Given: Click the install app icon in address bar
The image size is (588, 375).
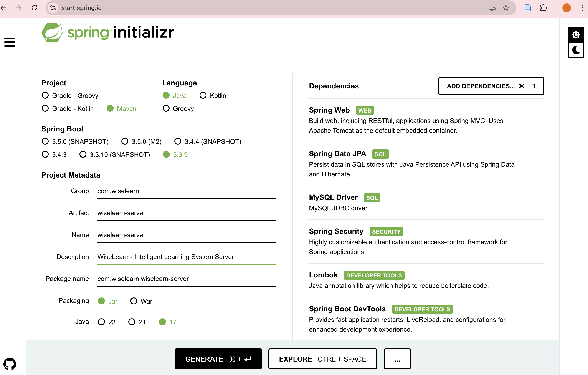Looking at the screenshot, I should click(492, 8).
